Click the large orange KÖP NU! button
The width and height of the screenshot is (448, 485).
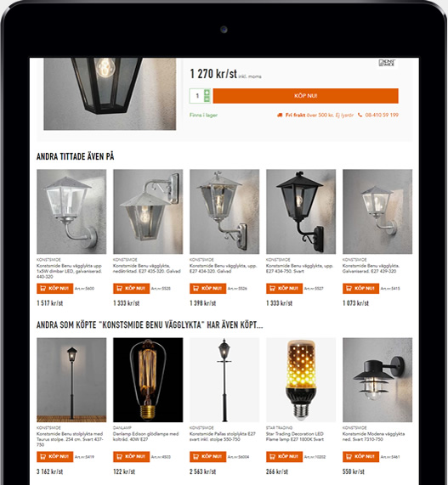(x=305, y=96)
